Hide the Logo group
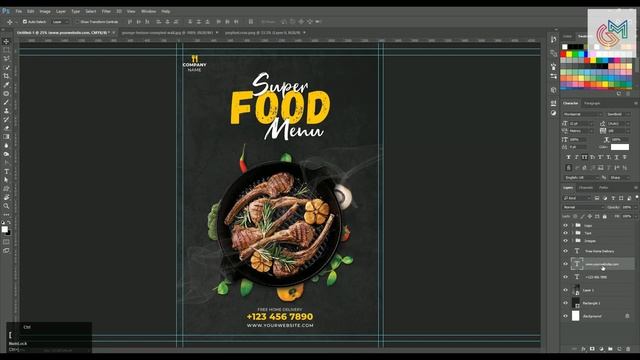This screenshot has height=360, width=640. (x=565, y=225)
